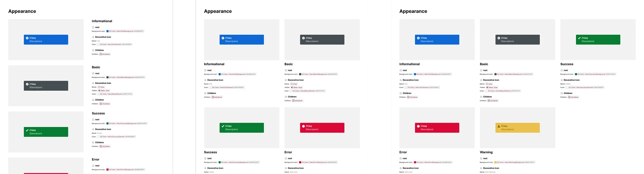This screenshot has height=174, width=644.
Task: Click the children slot tag under Informational in the middle panel
Action: click(x=217, y=97)
